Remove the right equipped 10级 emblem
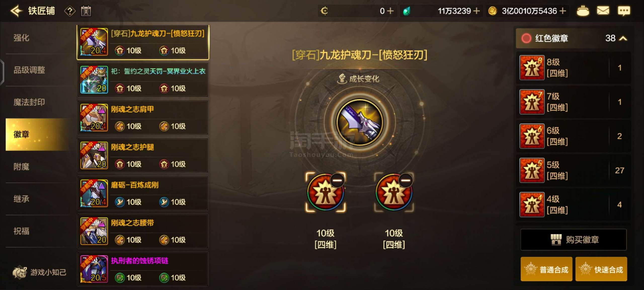644x290 pixels. pos(406,180)
